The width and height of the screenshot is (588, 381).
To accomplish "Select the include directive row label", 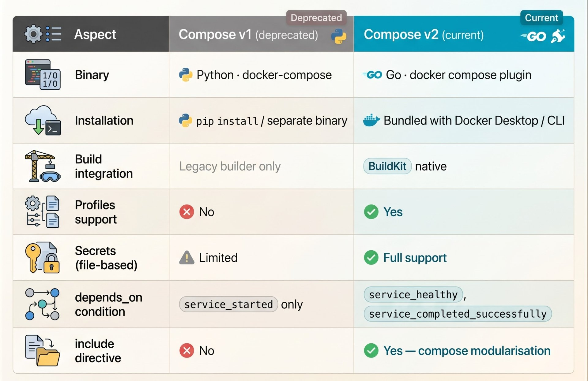I will pos(98,351).
